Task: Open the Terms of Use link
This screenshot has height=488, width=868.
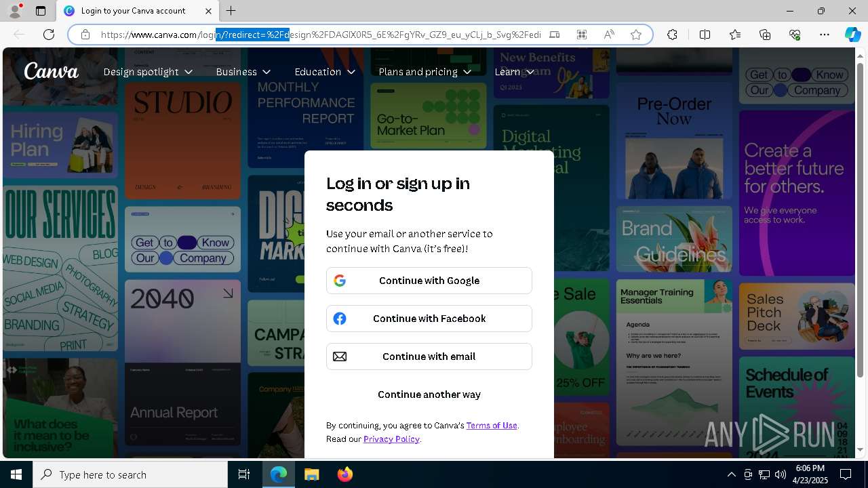Action: [492, 426]
